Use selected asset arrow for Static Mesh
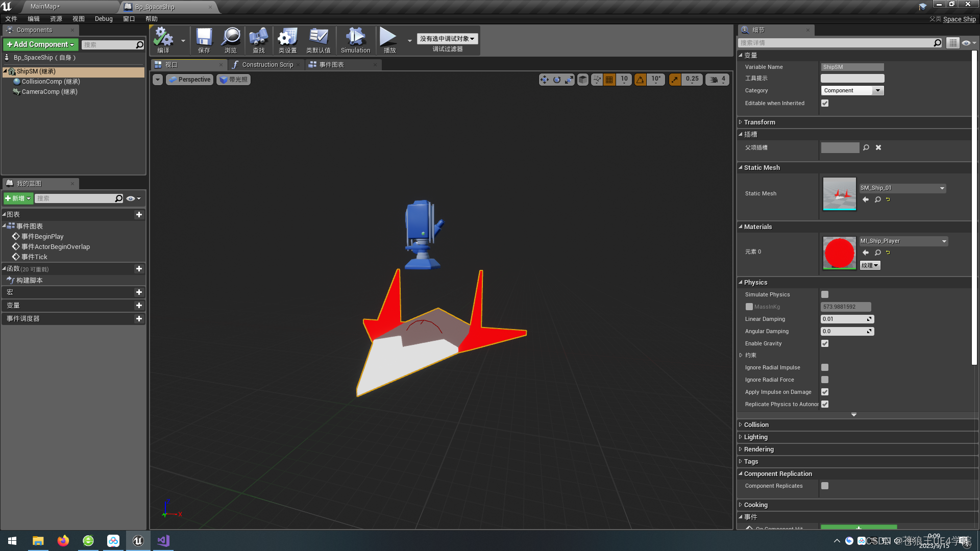Image resolution: width=980 pixels, height=551 pixels. 866,199
